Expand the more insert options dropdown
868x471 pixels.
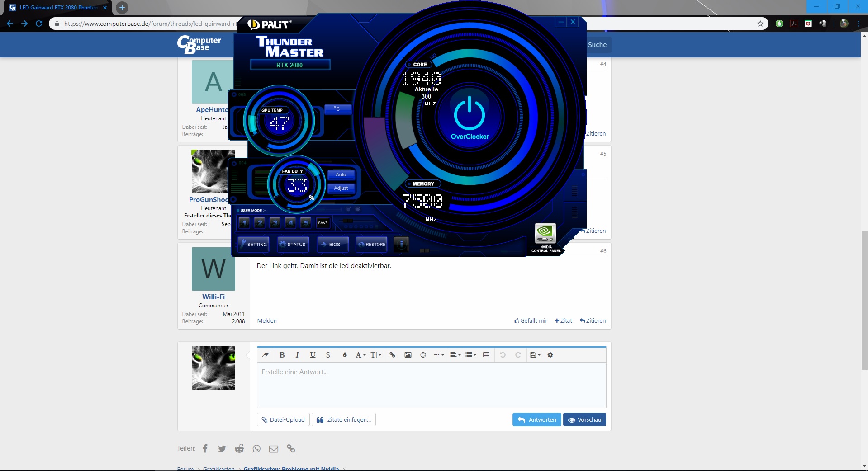point(439,355)
